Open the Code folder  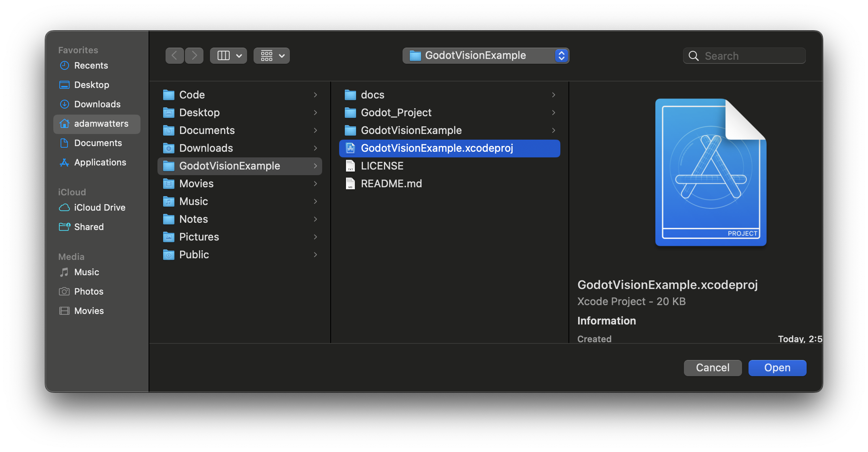click(x=192, y=94)
